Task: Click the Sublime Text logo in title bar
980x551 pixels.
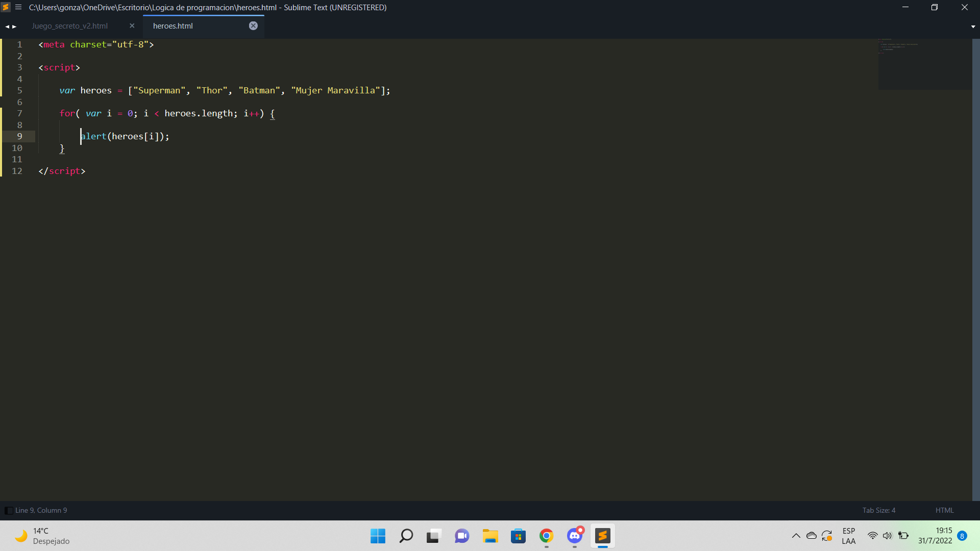Action: pyautogui.click(x=6, y=7)
